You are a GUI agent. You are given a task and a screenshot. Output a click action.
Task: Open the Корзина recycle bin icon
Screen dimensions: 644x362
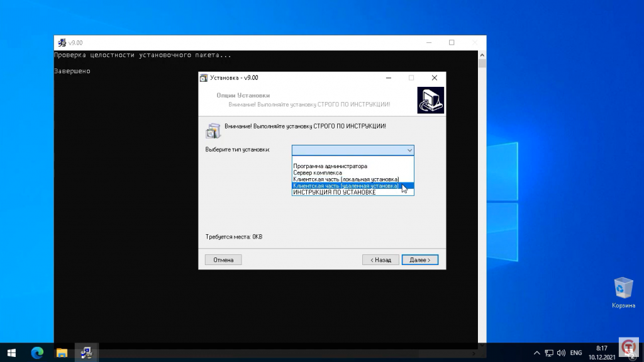(623, 289)
